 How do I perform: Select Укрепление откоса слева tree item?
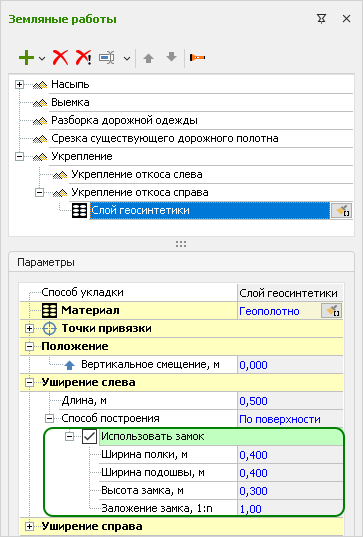137,175
